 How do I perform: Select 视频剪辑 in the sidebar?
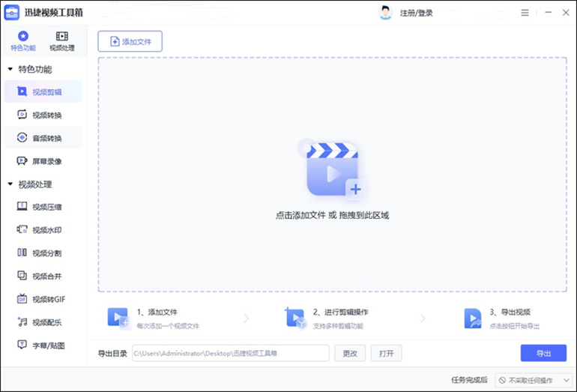[x=43, y=91]
